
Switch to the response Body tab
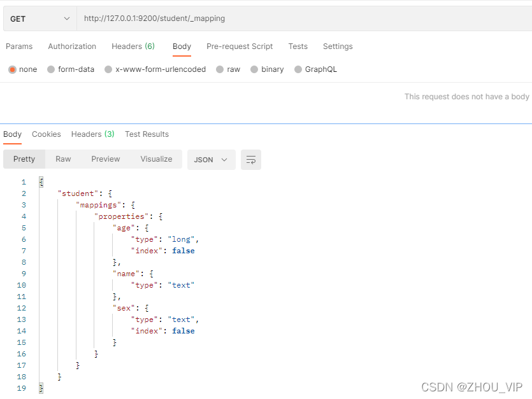pyautogui.click(x=12, y=134)
